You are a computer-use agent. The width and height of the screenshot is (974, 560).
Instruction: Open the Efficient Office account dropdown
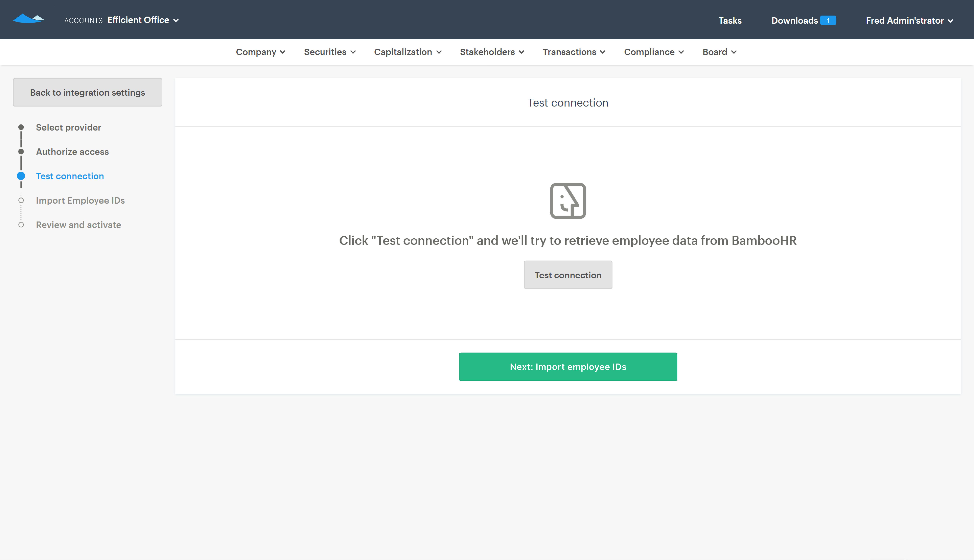pos(143,20)
